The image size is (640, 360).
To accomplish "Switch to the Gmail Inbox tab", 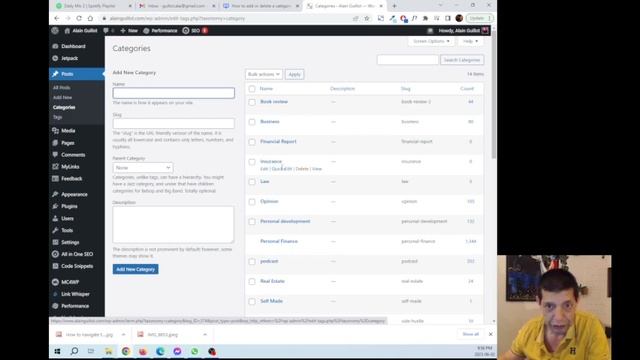I will pyautogui.click(x=176, y=6).
